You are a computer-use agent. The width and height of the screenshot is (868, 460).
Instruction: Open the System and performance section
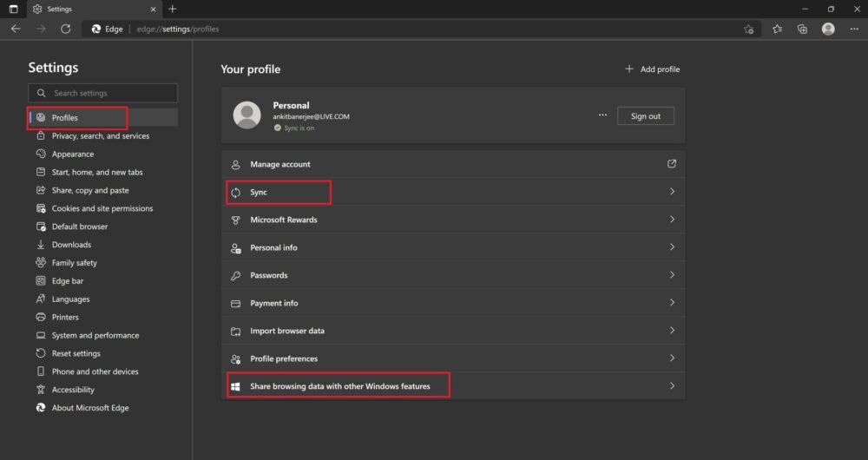[95, 335]
